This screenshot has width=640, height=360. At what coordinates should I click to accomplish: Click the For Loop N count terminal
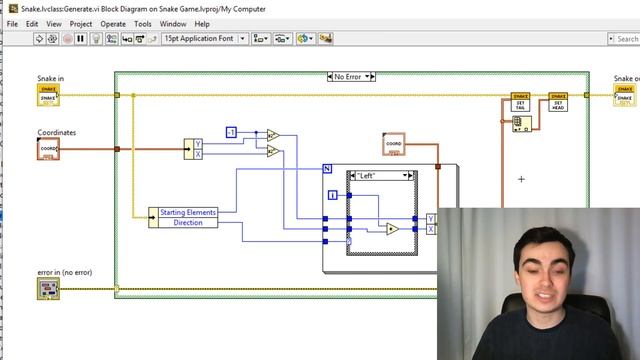(x=327, y=169)
